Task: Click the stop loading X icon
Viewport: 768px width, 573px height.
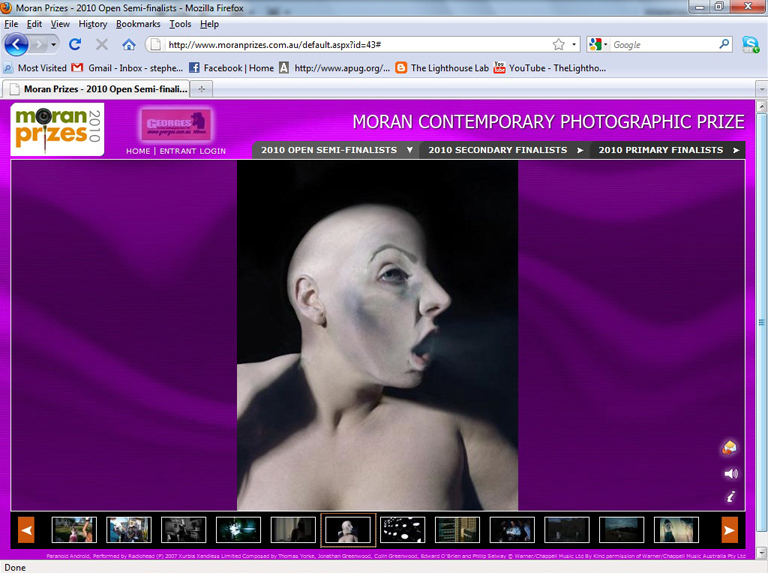Action: coord(102,45)
